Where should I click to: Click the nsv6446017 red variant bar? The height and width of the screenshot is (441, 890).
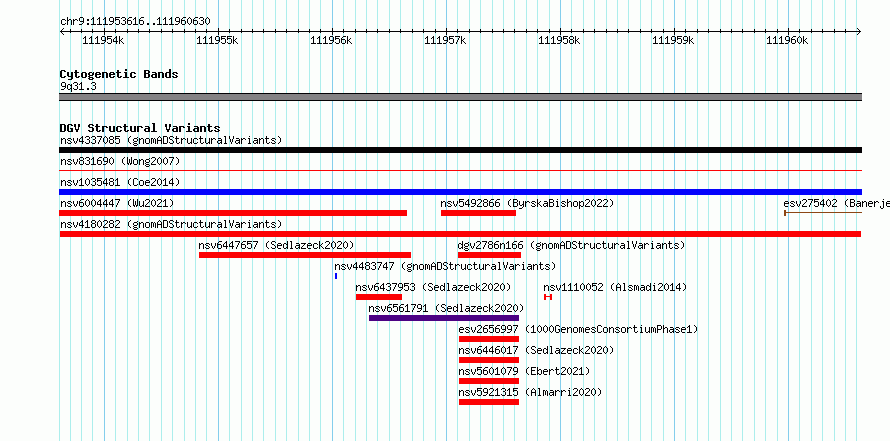489,360
